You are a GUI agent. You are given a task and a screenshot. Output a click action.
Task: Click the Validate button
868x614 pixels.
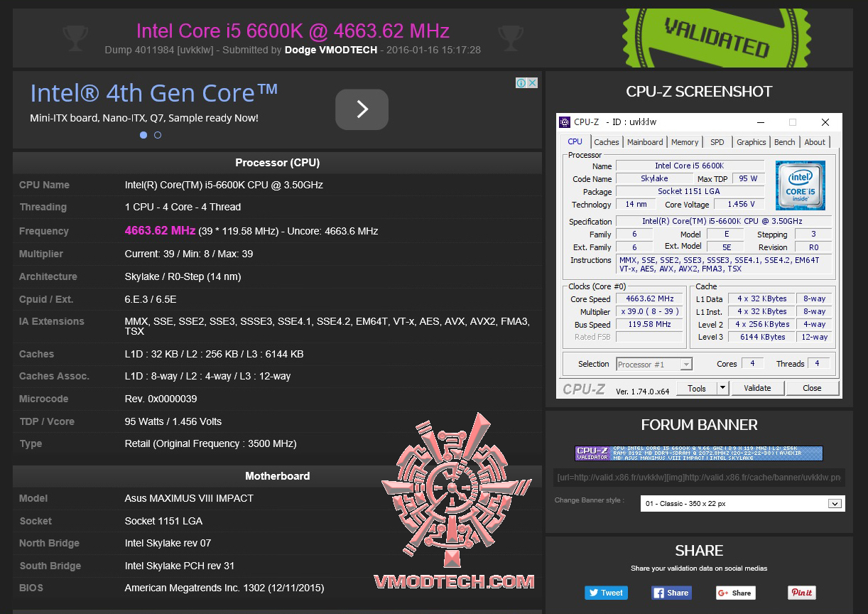pyautogui.click(x=757, y=388)
